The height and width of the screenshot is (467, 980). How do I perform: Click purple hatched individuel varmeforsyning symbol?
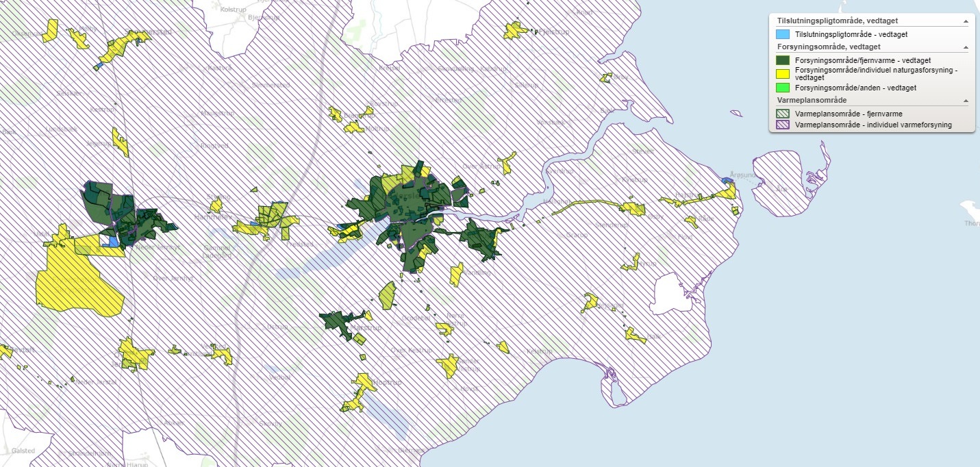tap(783, 125)
